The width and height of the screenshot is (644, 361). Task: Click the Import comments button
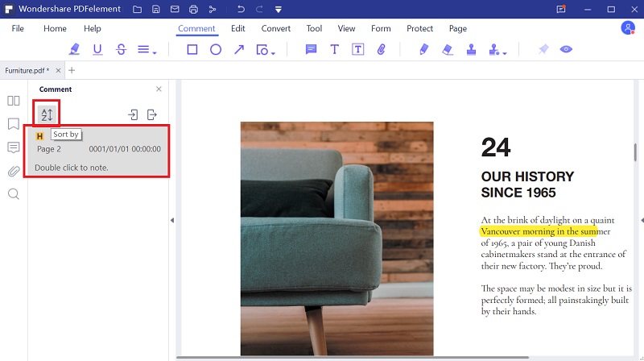(133, 114)
